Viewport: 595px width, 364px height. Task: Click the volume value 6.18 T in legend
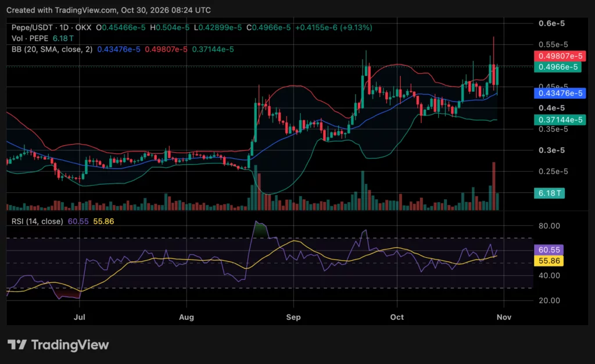click(x=63, y=38)
